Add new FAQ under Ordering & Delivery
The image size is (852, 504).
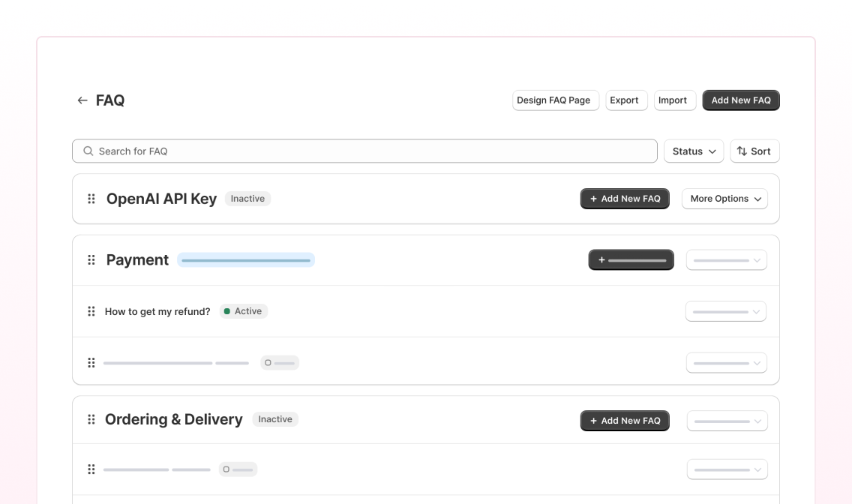coord(625,421)
